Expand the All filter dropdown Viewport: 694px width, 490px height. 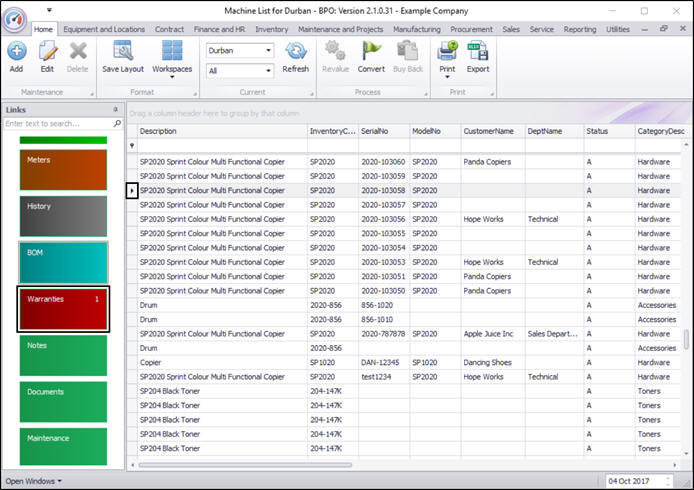tap(268, 71)
